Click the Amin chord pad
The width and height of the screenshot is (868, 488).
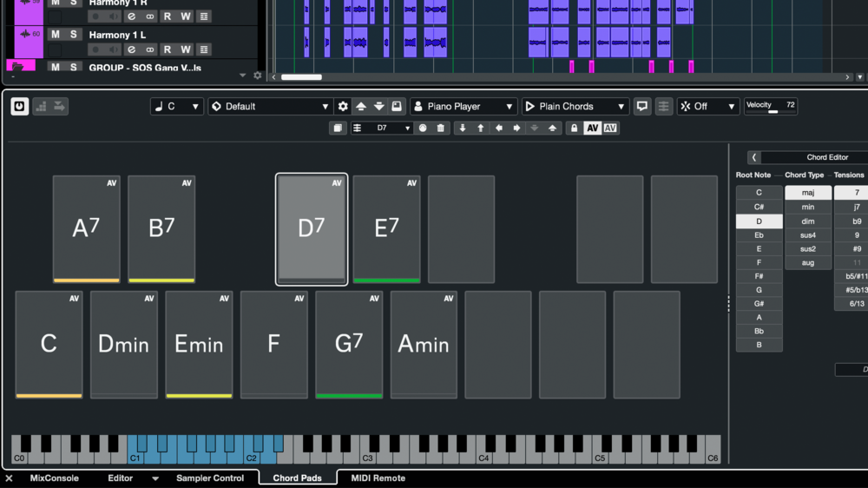coord(424,345)
